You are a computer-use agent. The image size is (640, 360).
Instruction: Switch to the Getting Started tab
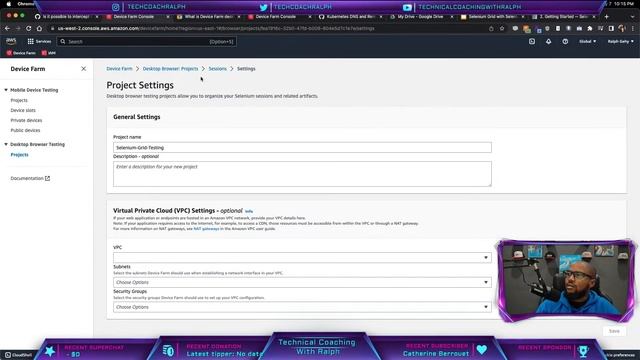pyautogui.click(x=563, y=17)
